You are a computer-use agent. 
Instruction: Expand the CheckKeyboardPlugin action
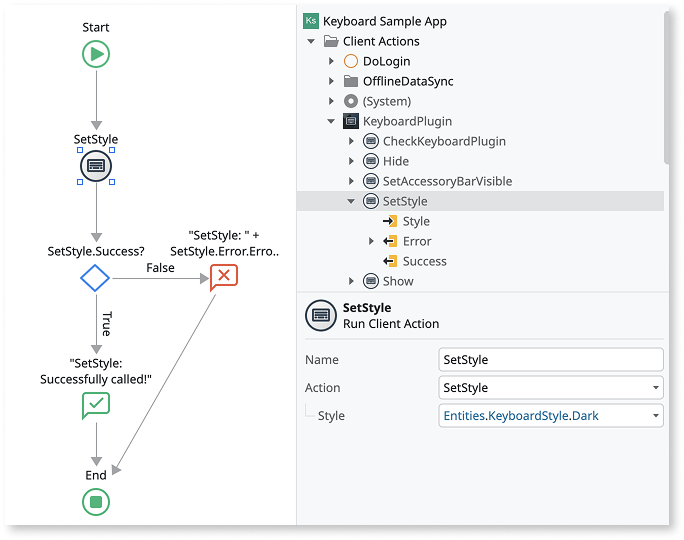tap(351, 141)
